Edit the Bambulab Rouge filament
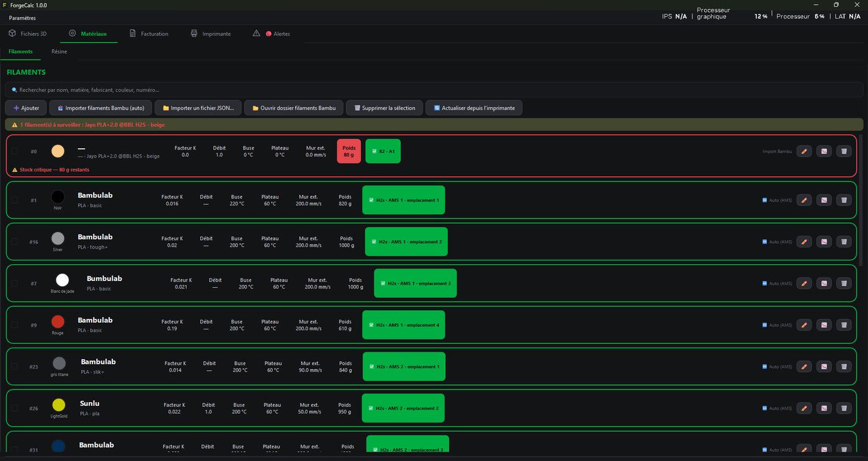 click(804, 324)
